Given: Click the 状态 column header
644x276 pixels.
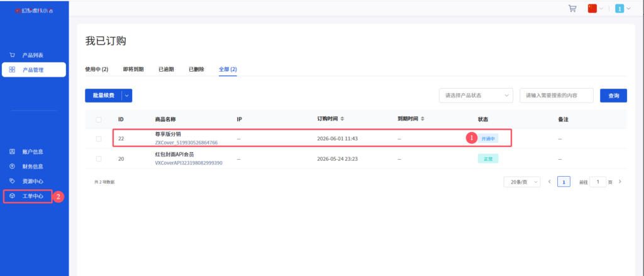Looking at the screenshot, I should (483, 119).
